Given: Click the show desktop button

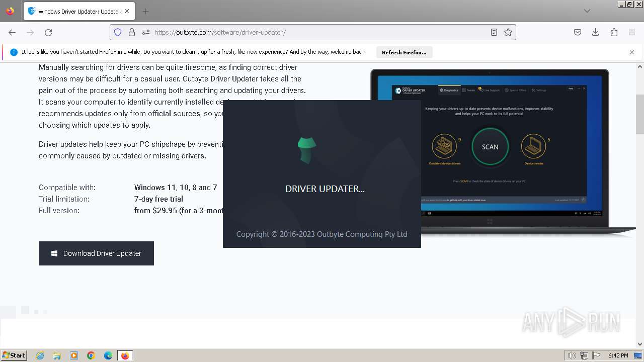Looking at the screenshot, I should coord(638,355).
